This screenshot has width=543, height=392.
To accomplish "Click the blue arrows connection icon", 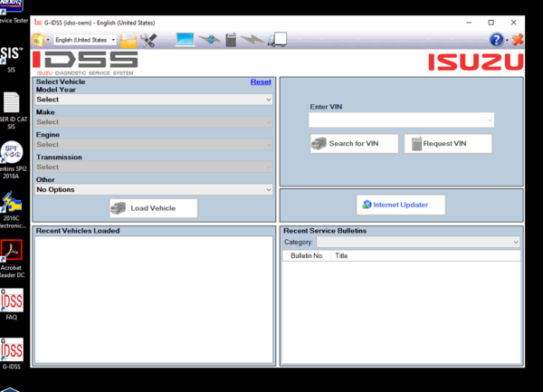I will coord(209,40).
